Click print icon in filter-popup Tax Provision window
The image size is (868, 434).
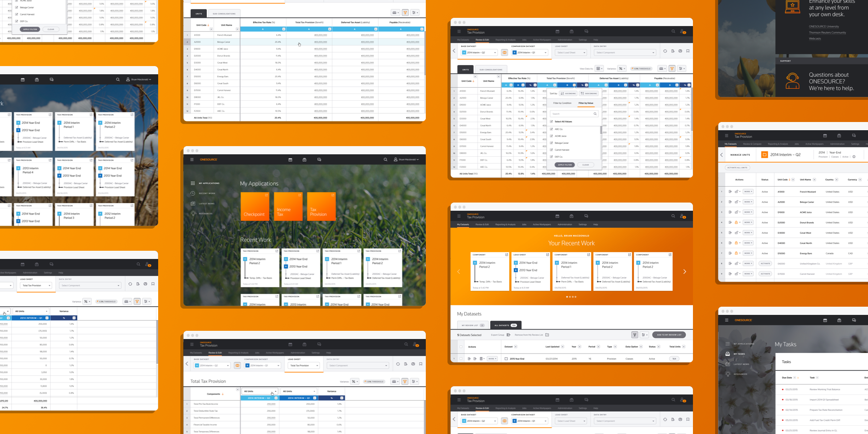[680, 51]
